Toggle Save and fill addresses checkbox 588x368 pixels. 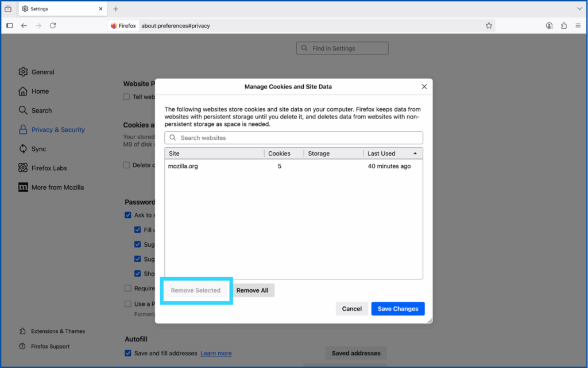click(128, 353)
